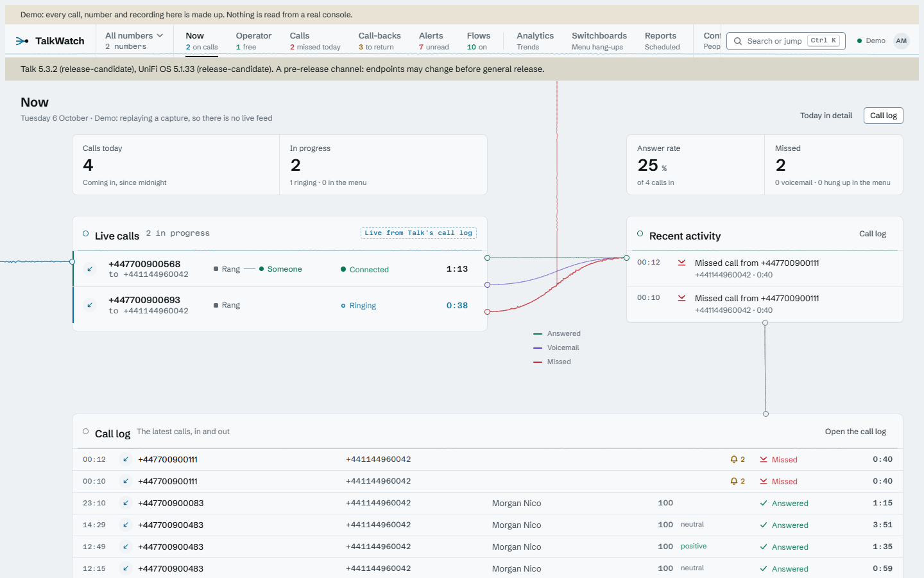Click incoming arrow icon for +447700900568 live call
Image resolution: width=924 pixels, height=578 pixels.
click(x=90, y=269)
